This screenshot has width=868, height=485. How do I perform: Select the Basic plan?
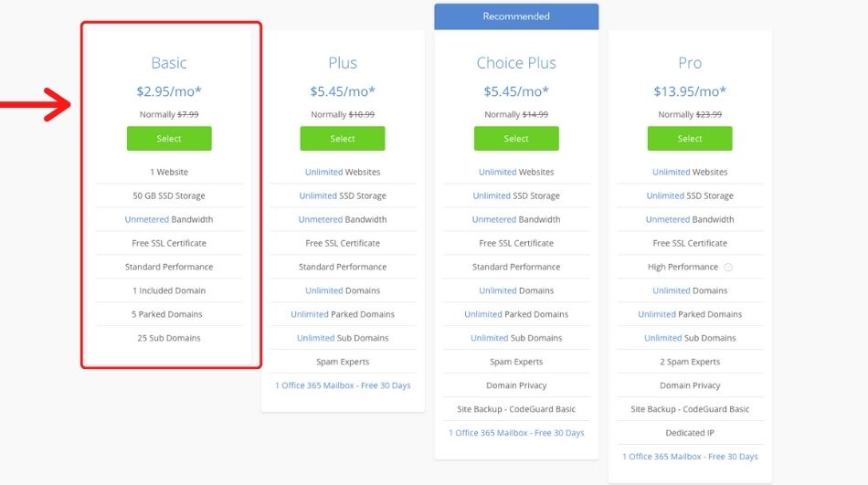(169, 139)
